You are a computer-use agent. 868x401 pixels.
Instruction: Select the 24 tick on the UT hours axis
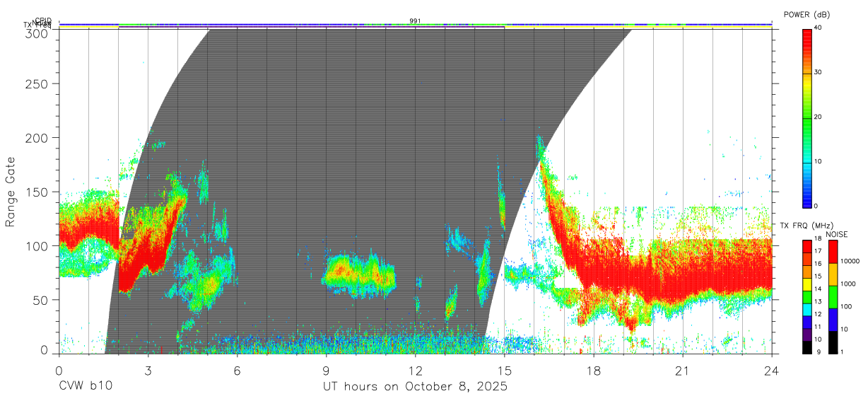tap(771, 371)
